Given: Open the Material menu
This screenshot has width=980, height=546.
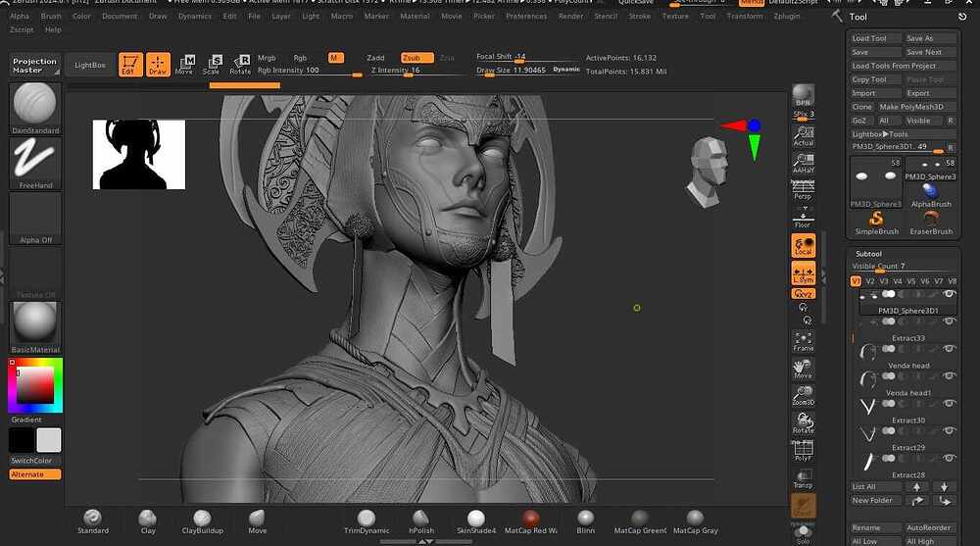Looking at the screenshot, I should (x=415, y=16).
